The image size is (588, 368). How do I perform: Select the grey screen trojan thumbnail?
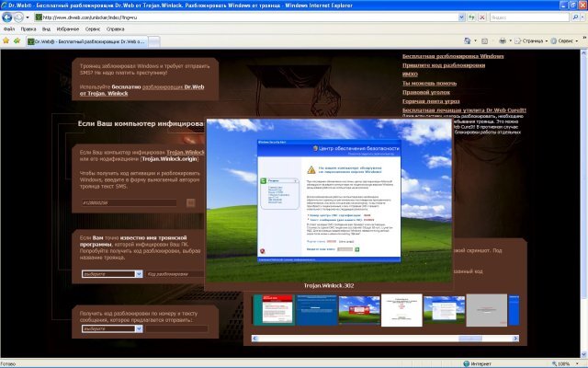[x=486, y=310]
